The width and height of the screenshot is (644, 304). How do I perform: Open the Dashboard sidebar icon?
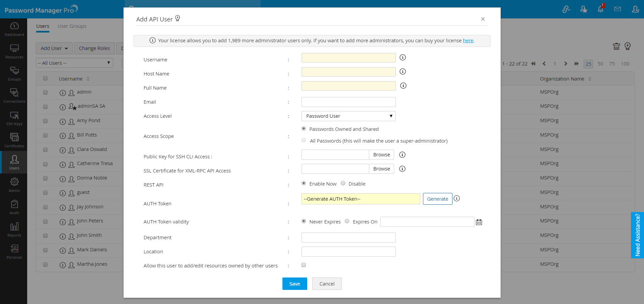(14, 29)
